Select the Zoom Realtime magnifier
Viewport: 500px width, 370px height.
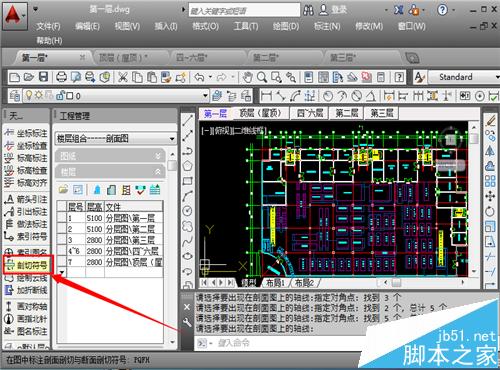262,77
